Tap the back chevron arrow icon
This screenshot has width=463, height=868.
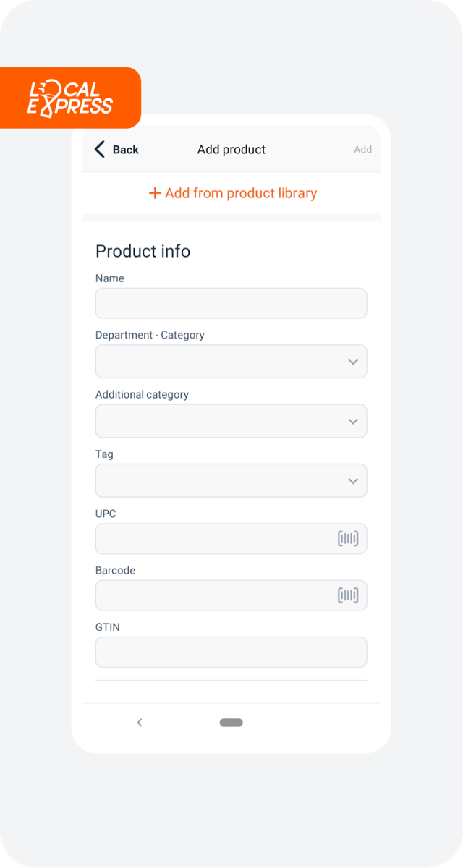click(x=100, y=149)
